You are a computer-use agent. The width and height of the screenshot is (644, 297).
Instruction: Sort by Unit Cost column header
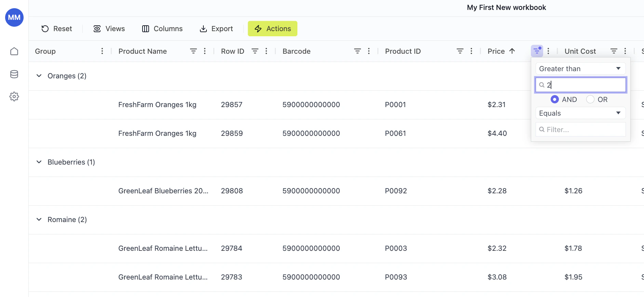(x=580, y=51)
